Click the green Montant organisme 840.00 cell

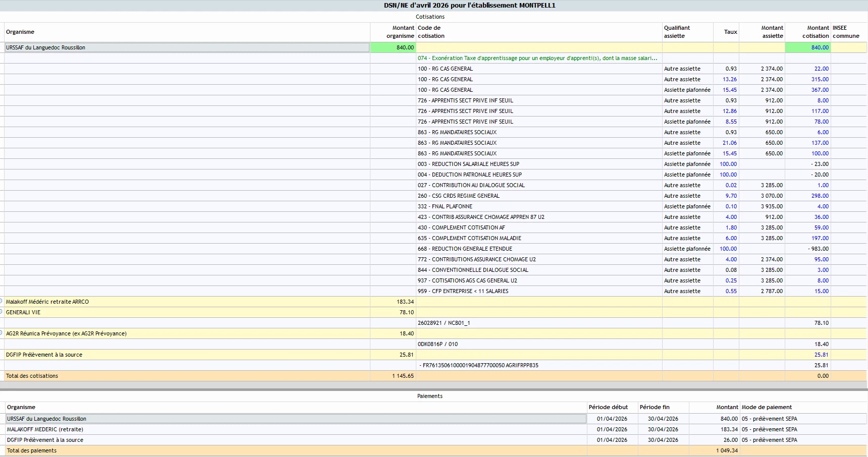click(393, 47)
